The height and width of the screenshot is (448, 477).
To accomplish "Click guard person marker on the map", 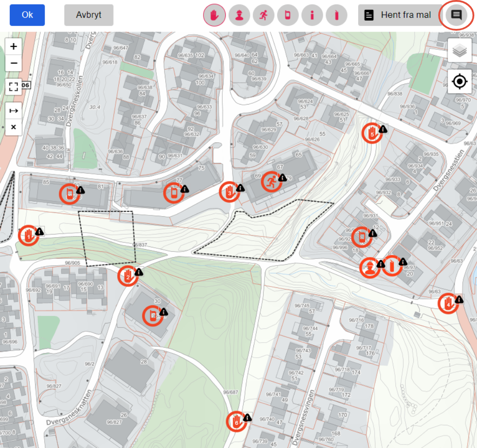I will coord(370,268).
